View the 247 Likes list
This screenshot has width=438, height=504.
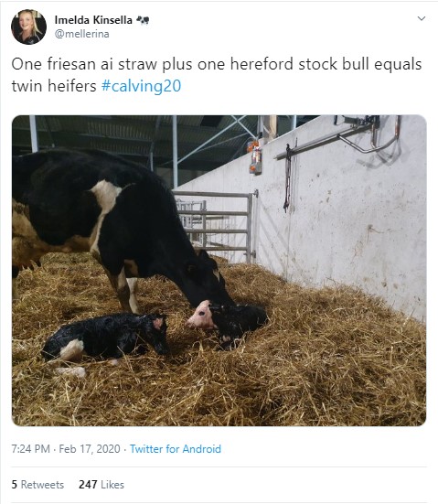pos(101,485)
